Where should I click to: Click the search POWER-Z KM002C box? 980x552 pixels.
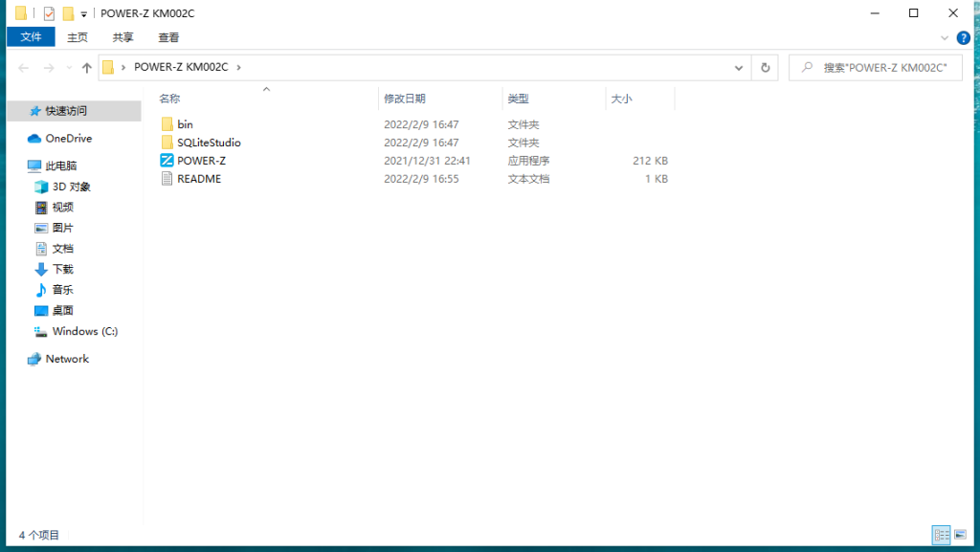click(x=876, y=67)
